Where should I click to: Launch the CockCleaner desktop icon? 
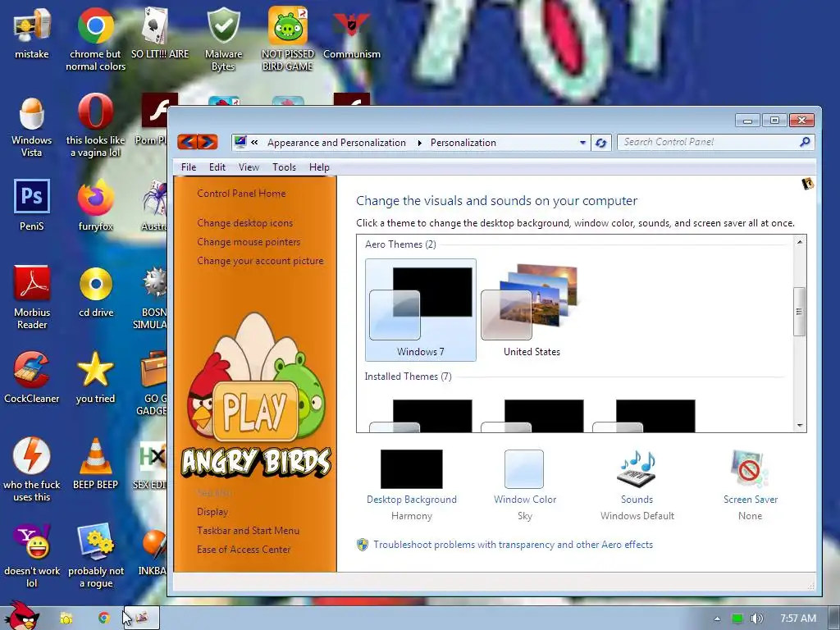32,377
